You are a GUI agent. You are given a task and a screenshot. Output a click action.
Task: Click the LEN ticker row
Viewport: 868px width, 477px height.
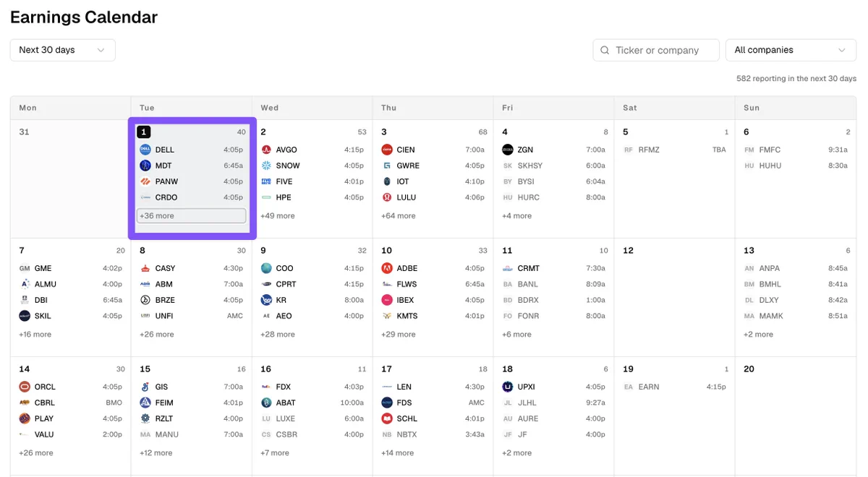[433, 387]
